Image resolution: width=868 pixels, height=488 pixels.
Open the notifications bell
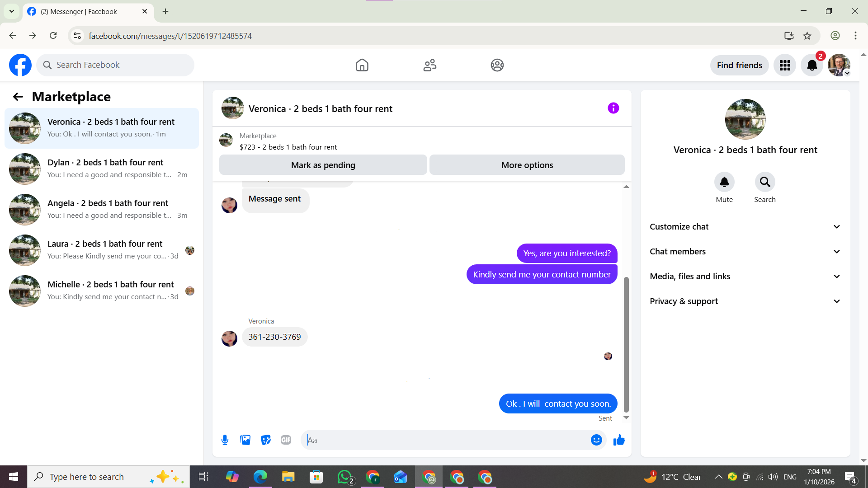pos(811,65)
